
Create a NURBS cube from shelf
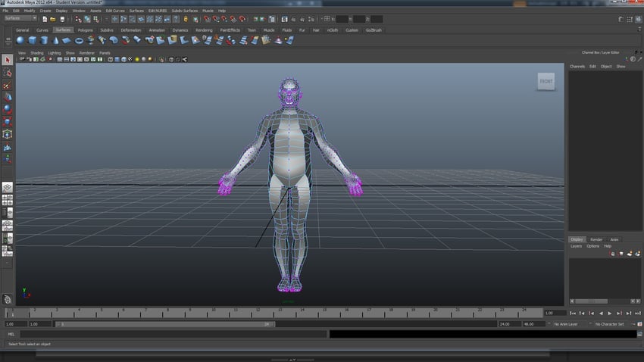32,40
